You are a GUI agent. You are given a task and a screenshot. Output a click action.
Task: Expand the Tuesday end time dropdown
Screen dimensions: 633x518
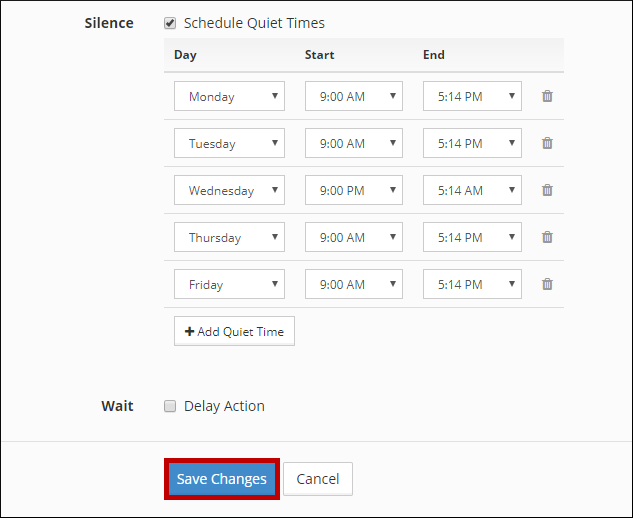(x=472, y=143)
